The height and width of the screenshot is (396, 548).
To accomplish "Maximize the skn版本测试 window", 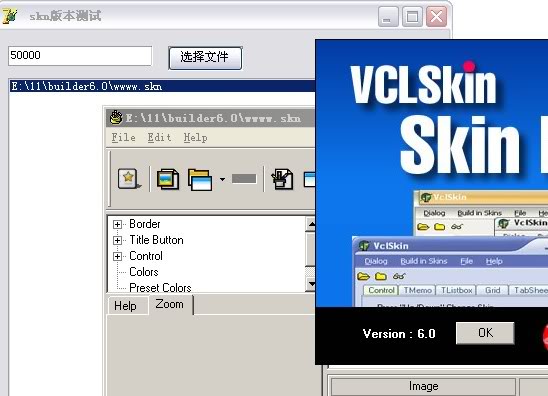I will [412, 16].
